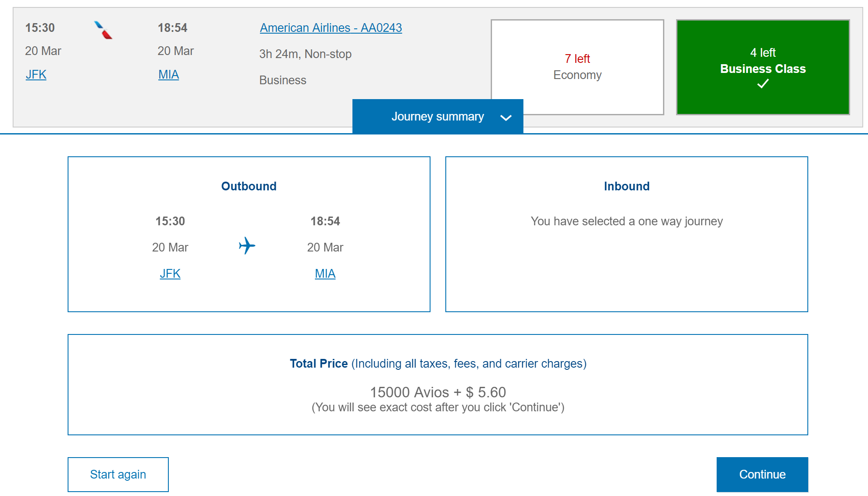Collapse Journey summary using chevron arrow
The image size is (868, 496).
(x=506, y=117)
